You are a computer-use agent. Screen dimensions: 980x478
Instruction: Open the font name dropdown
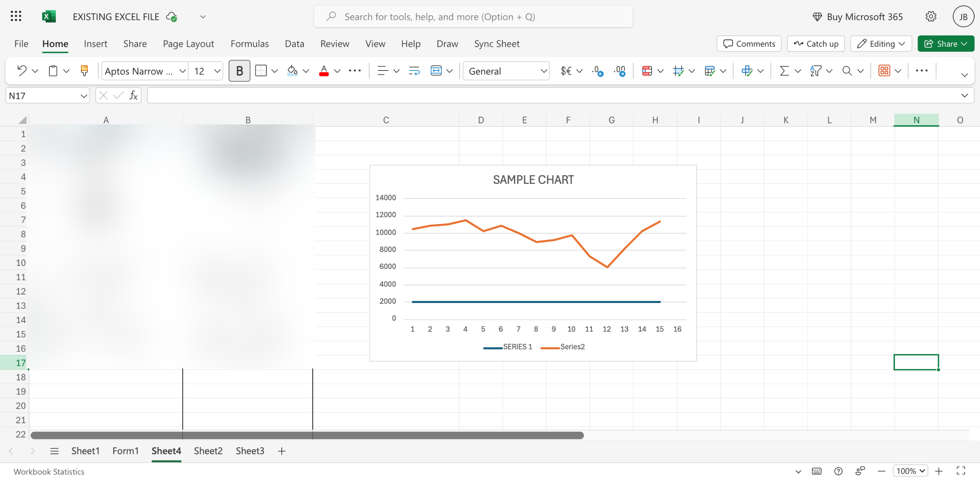[183, 71]
